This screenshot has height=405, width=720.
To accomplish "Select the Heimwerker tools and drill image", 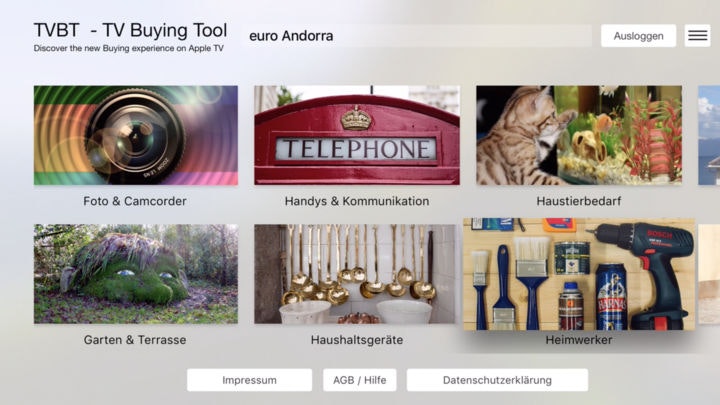I will 579,274.
